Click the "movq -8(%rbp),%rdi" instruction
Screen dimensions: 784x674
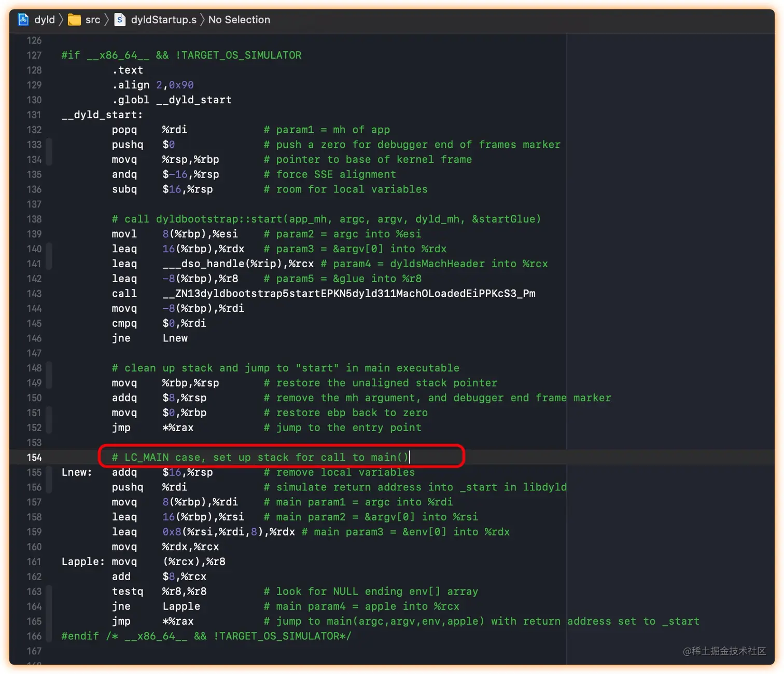[178, 308]
